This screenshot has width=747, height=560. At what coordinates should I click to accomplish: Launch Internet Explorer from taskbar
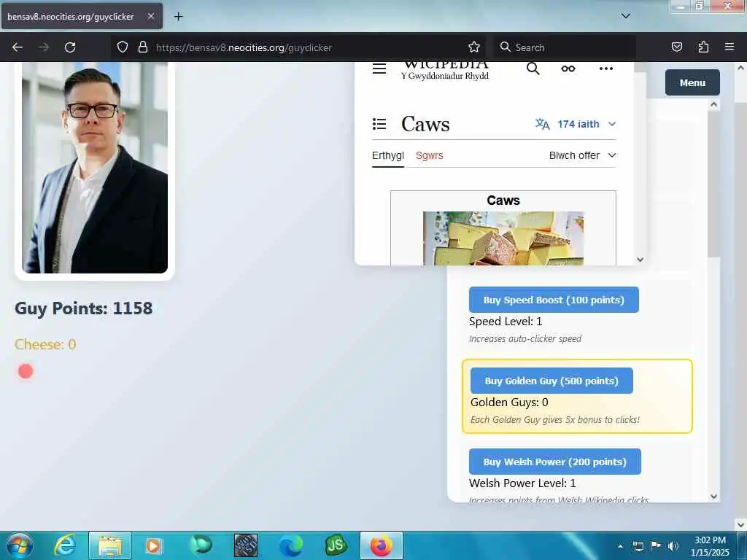click(x=64, y=545)
